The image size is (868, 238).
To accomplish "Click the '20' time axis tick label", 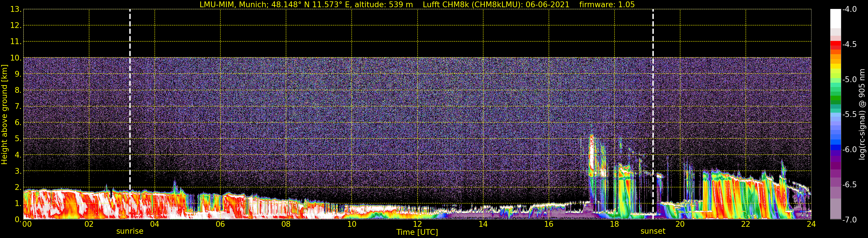I will (680, 224).
